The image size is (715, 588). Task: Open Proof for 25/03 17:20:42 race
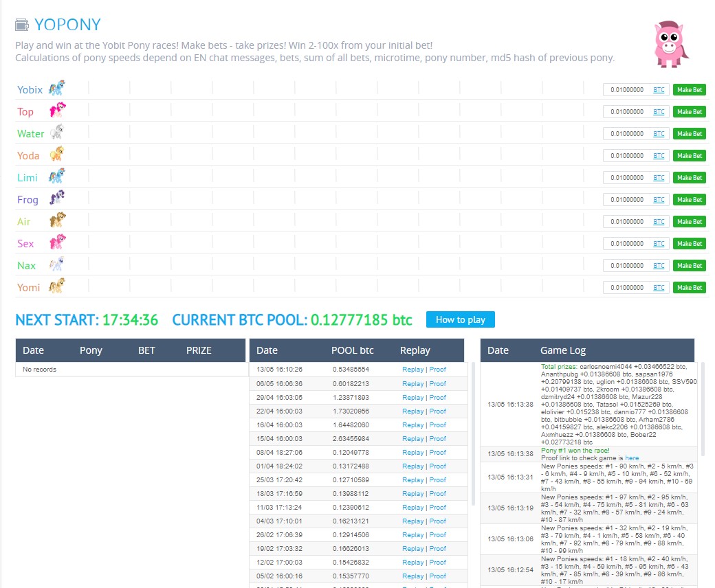pyautogui.click(x=437, y=479)
